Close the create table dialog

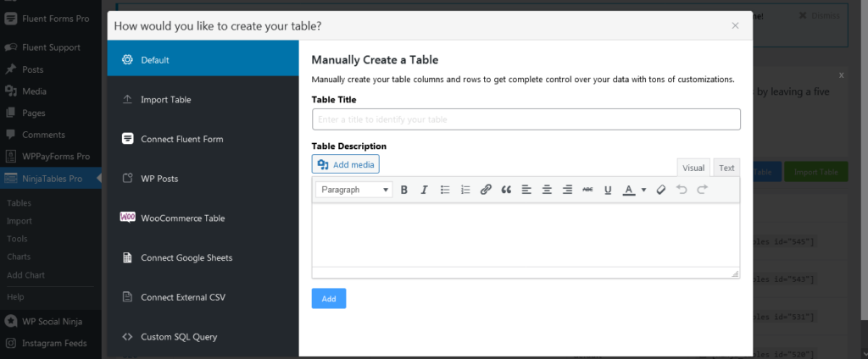(x=735, y=25)
